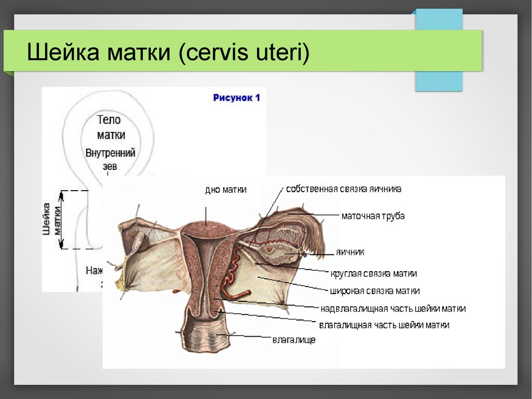Select the "широкая связка матки" label

click(374, 291)
